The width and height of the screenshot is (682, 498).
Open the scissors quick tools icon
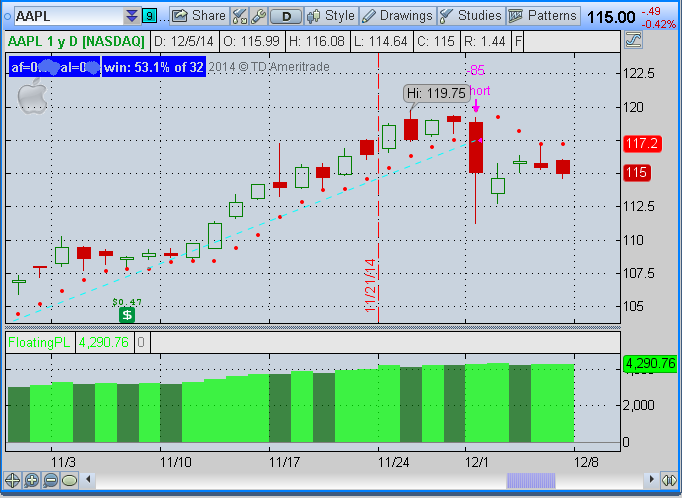pyautogui.click(x=239, y=16)
